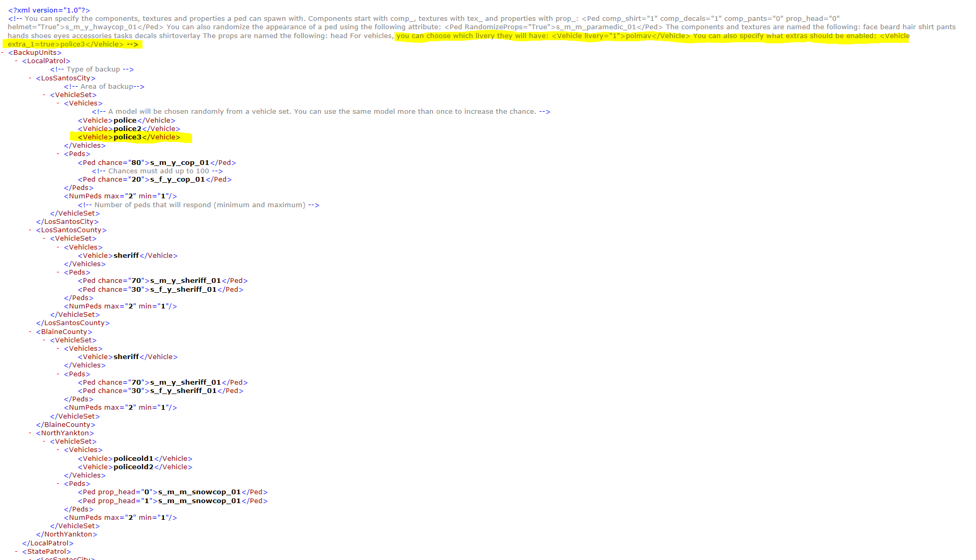Select the 'sheriff' vehicle under LosSantosCounty
The height and width of the screenshot is (560, 976).
[126, 256]
